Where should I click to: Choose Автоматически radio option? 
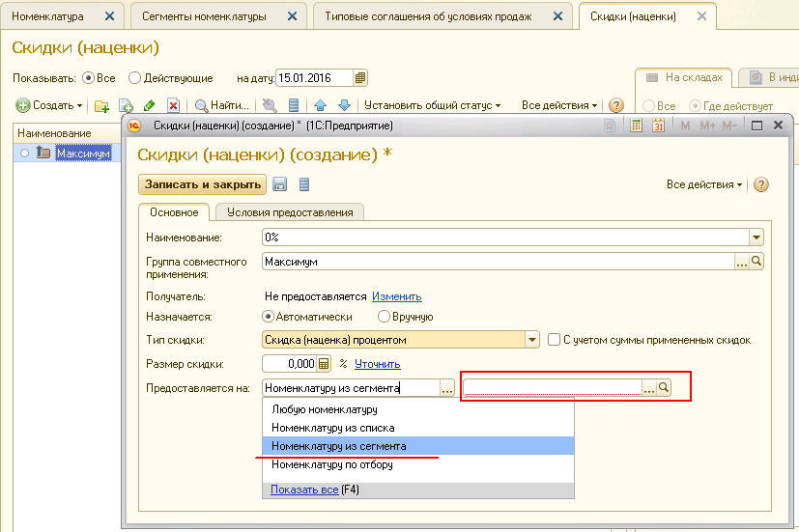coord(268,317)
